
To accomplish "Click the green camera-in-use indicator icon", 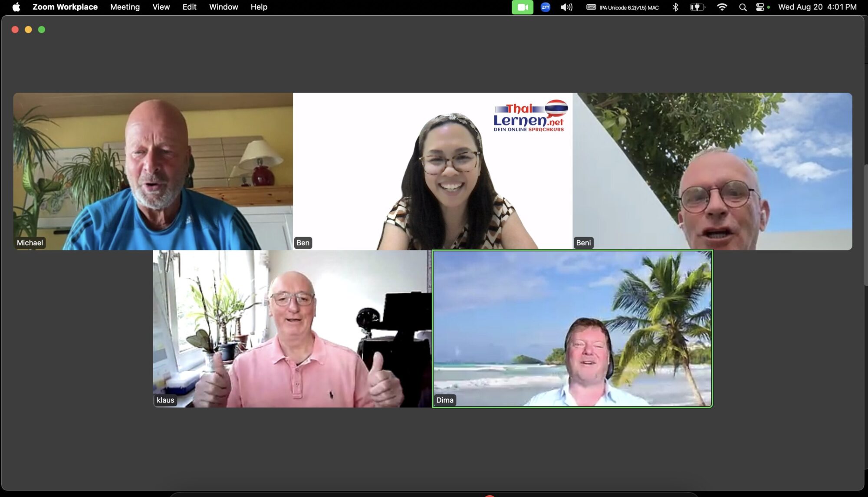I will 522,7.
